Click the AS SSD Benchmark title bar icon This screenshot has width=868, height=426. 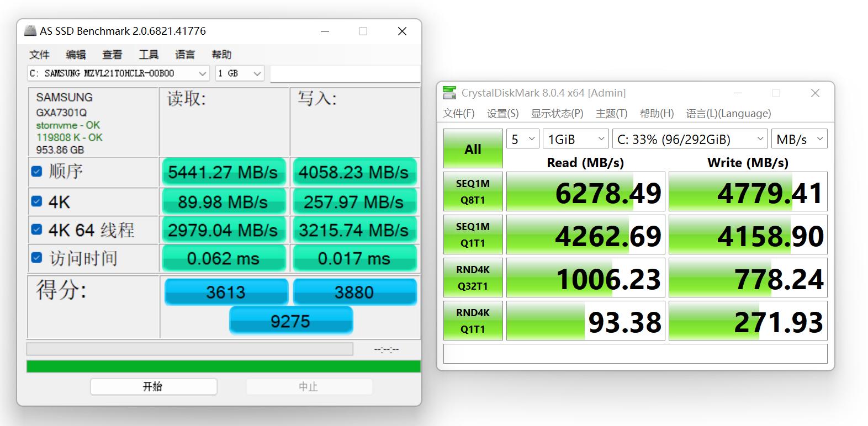(30, 31)
